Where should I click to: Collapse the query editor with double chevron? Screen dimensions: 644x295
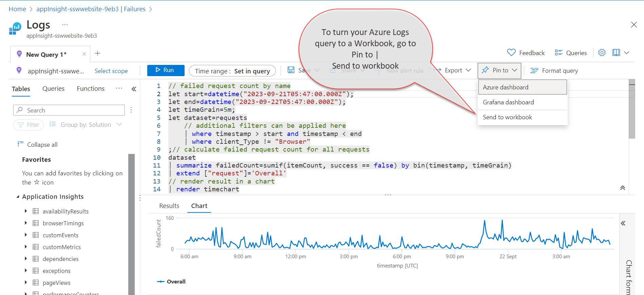(x=622, y=188)
